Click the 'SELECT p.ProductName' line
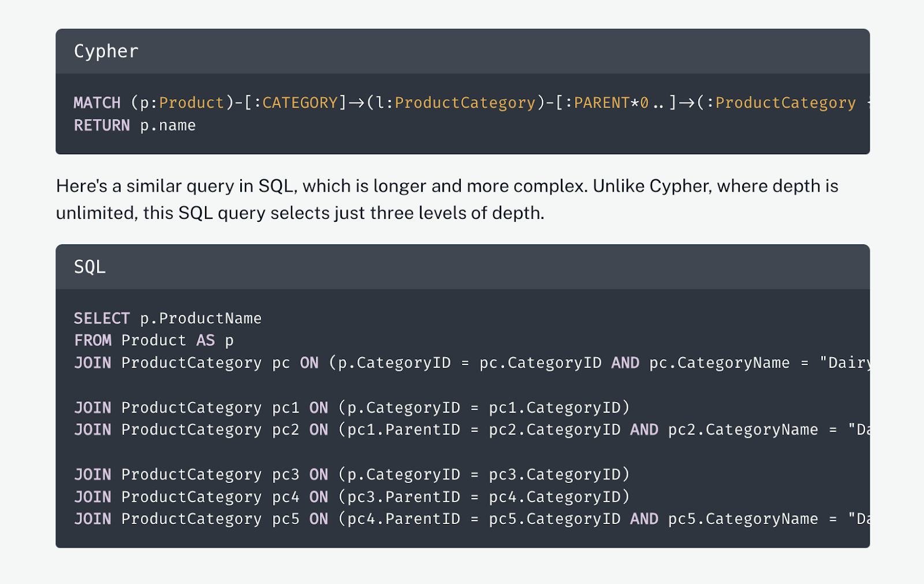The height and width of the screenshot is (584, 924). point(168,318)
